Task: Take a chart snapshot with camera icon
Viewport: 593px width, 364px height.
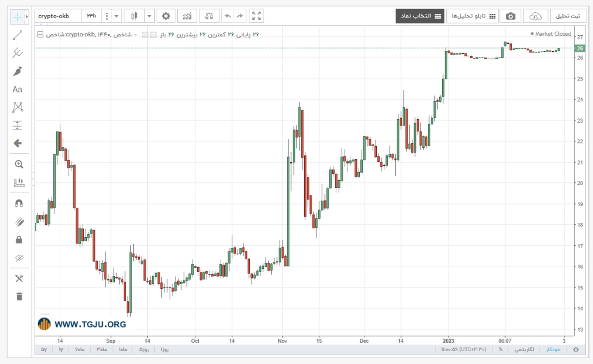Action: [511, 16]
